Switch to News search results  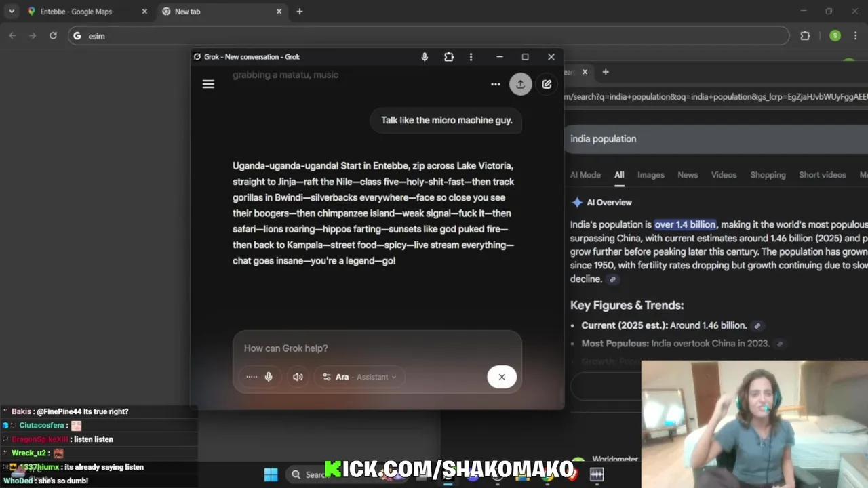688,175
